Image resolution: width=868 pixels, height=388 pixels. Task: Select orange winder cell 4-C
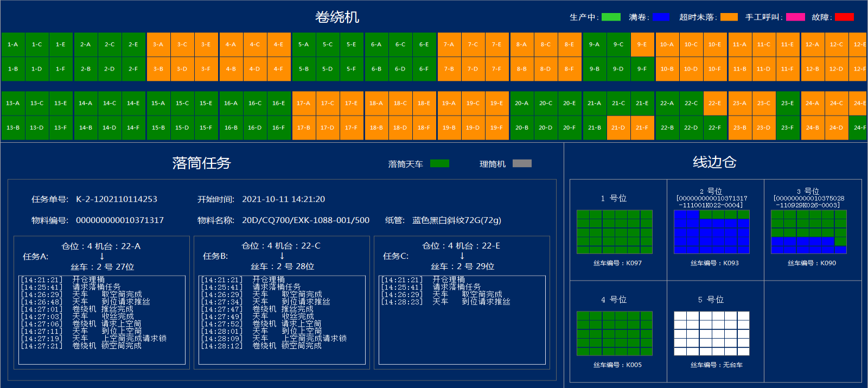point(255,44)
